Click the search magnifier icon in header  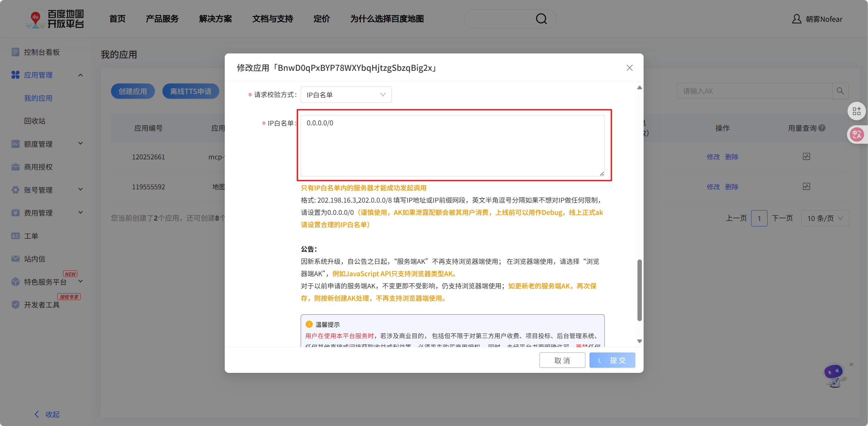coord(541,19)
